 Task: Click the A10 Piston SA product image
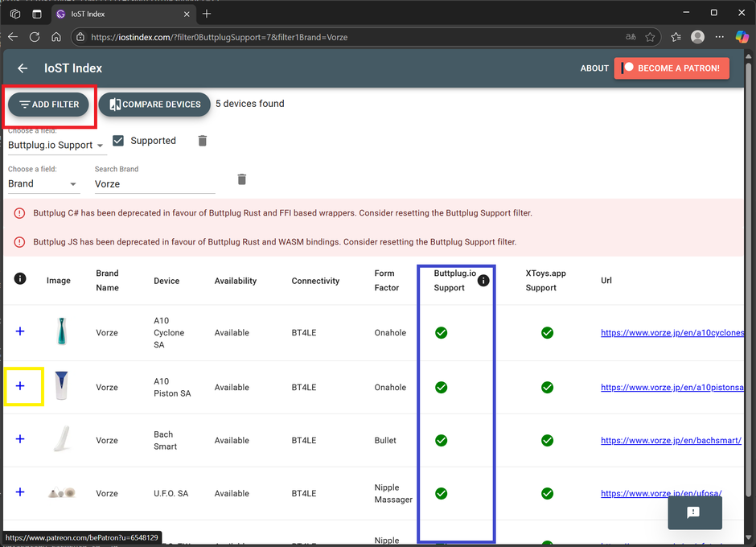(61, 386)
